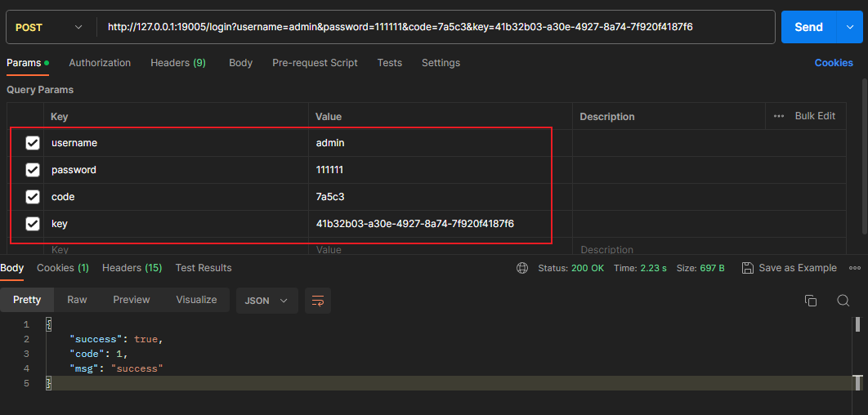The height and width of the screenshot is (415, 868).
Task: Edit the value admin
Action: point(441,143)
